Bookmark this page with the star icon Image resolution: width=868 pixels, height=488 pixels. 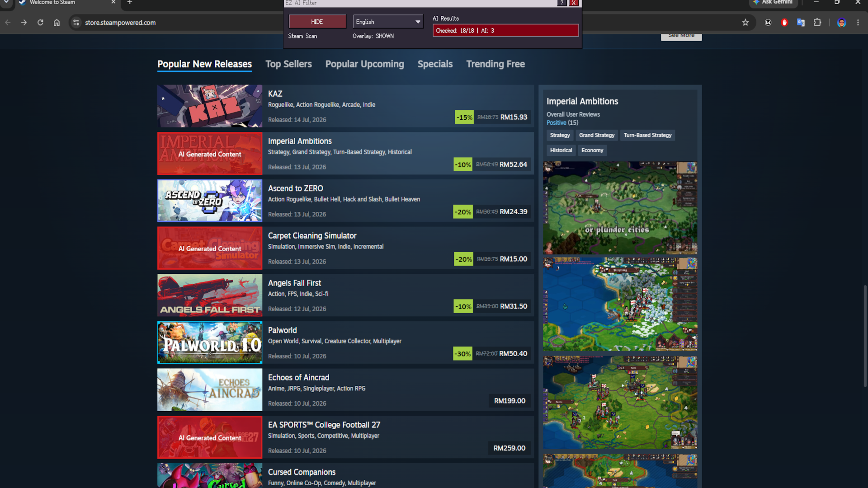click(x=745, y=23)
